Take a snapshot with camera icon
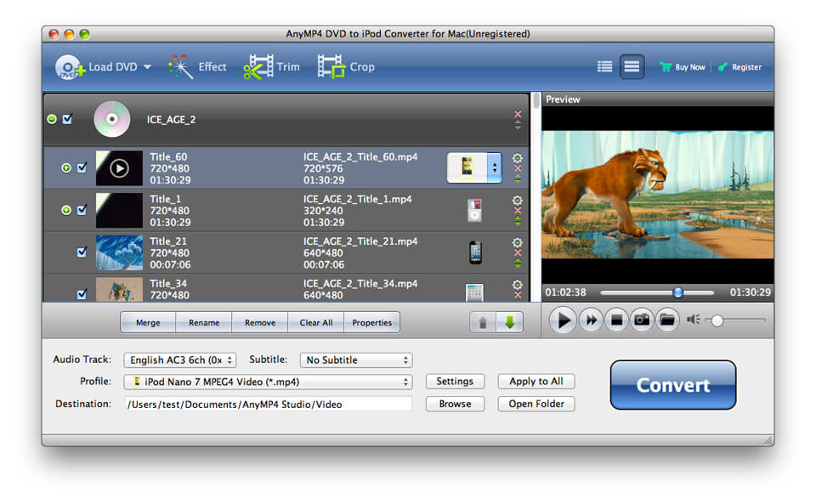This screenshot has height=504, width=816. (x=643, y=320)
